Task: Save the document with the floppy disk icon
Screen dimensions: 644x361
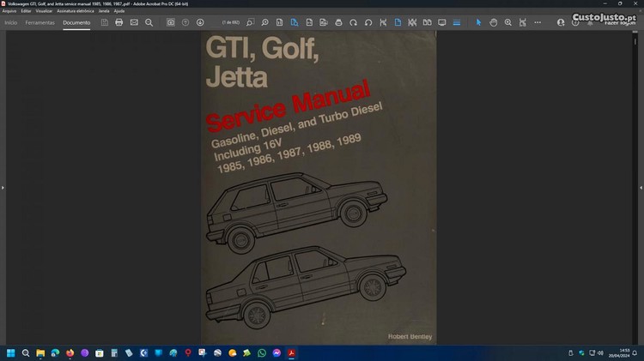Action: click(x=104, y=22)
